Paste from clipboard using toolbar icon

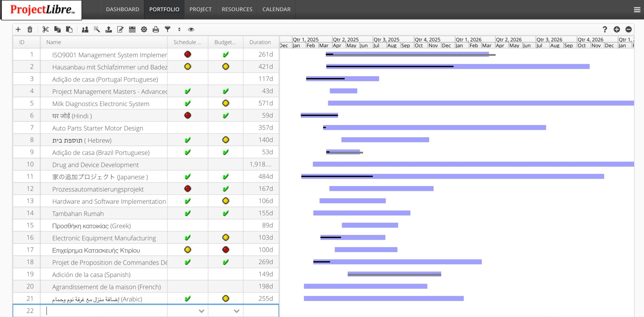pyautogui.click(x=69, y=29)
